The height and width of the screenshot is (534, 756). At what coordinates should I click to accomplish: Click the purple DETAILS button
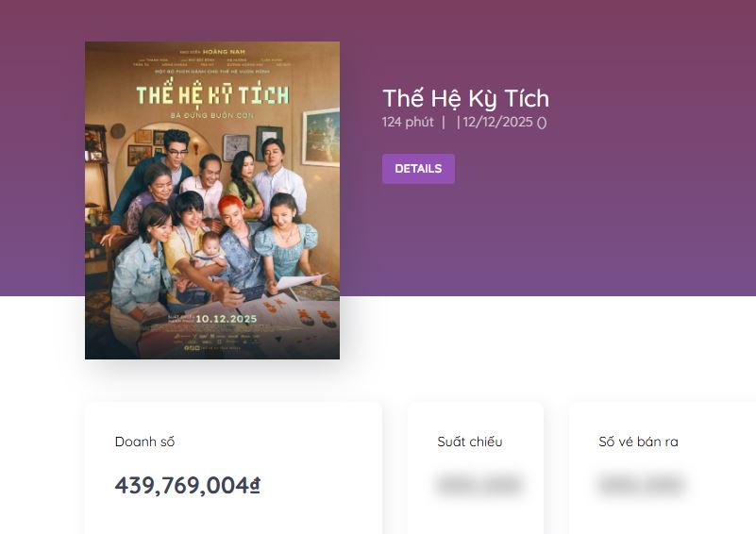[418, 169]
